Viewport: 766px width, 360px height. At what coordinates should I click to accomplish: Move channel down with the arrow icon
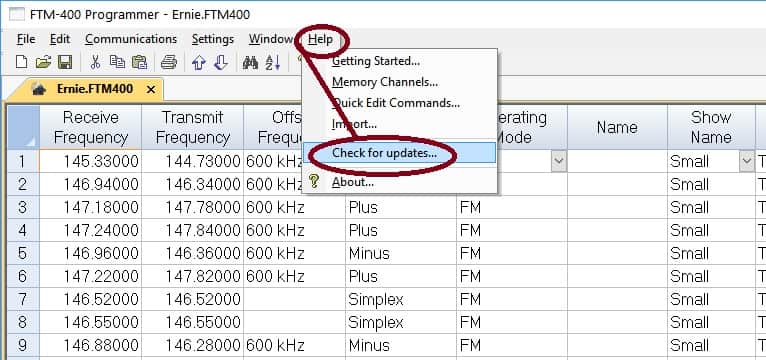click(x=221, y=63)
